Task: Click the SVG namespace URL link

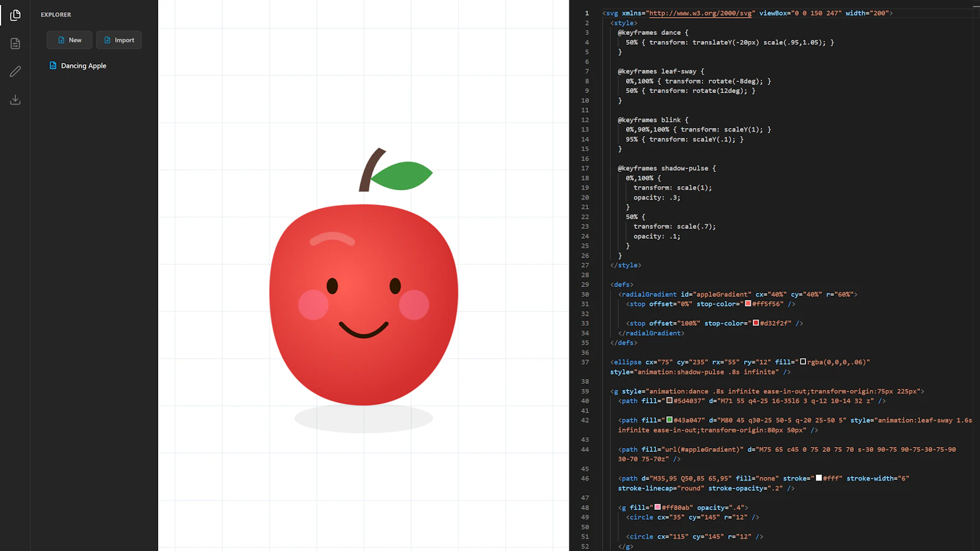Action: (702, 13)
